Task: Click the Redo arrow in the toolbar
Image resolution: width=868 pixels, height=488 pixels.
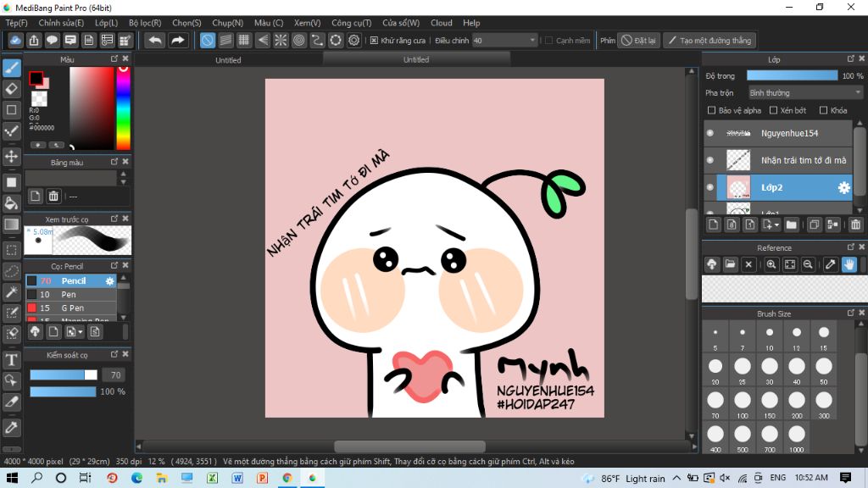Action: point(177,41)
